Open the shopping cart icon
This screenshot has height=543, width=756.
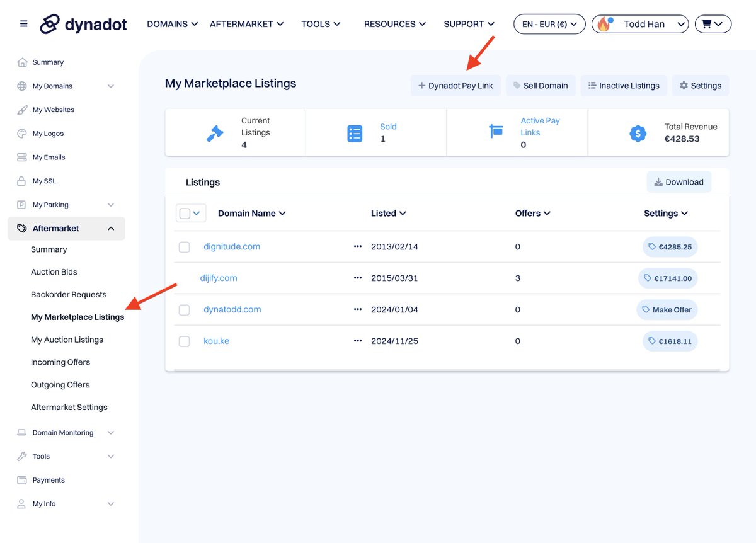click(x=713, y=25)
